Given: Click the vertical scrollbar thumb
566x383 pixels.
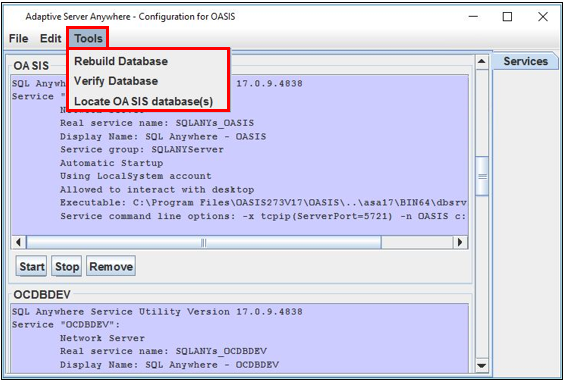Looking at the screenshot, I should pos(482,176).
